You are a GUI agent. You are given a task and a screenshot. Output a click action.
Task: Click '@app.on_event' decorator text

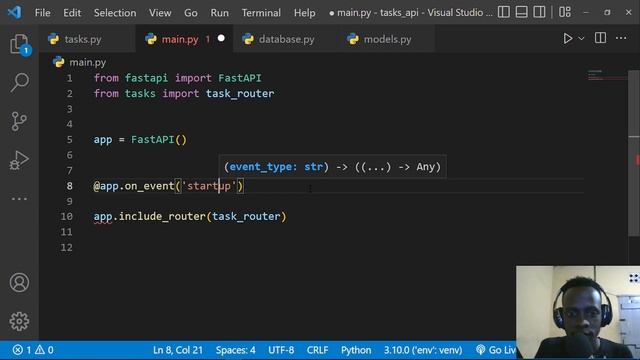coord(134,186)
